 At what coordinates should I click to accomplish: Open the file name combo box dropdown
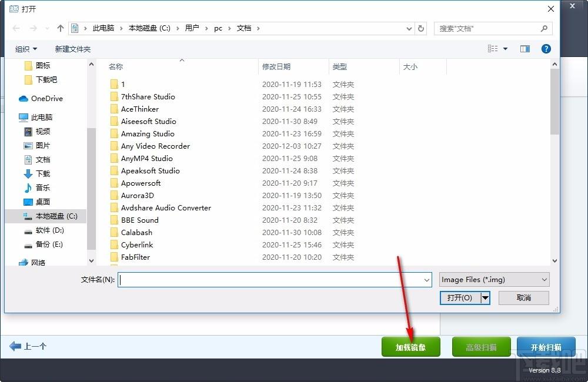point(427,280)
